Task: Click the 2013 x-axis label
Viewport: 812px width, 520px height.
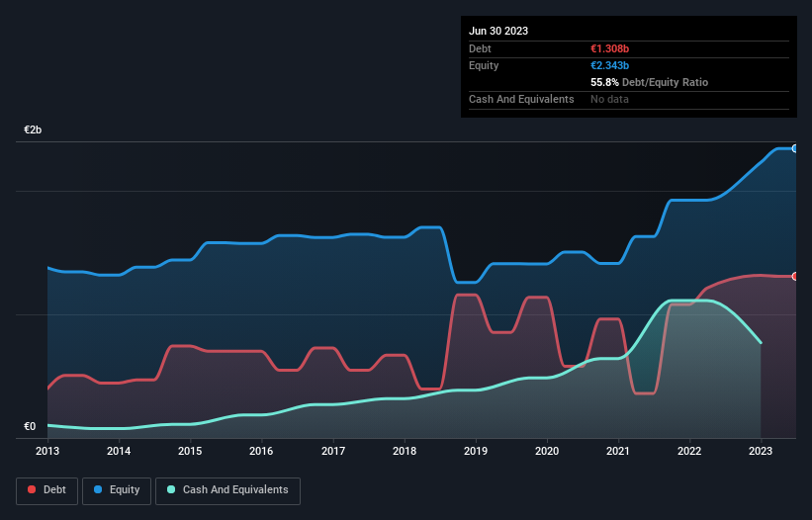Action: 47,451
